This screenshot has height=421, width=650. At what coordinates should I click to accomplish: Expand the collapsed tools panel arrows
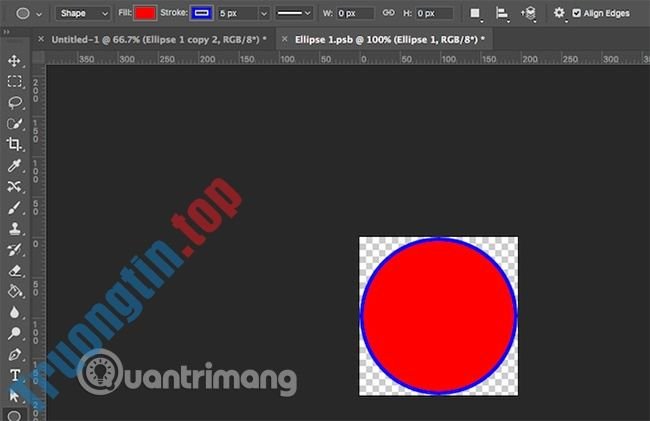(x=6, y=32)
